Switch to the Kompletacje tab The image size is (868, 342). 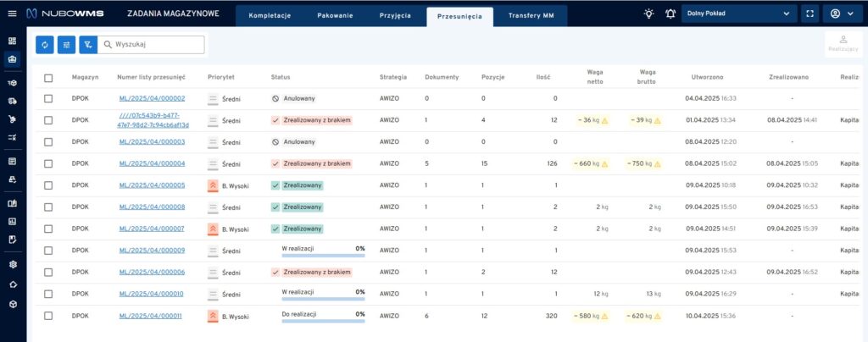point(270,16)
